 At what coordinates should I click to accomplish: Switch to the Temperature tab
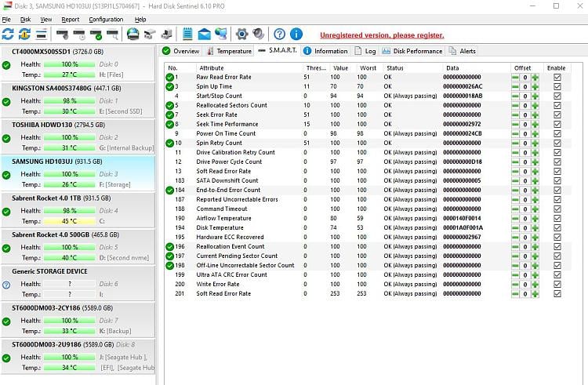[x=230, y=51]
